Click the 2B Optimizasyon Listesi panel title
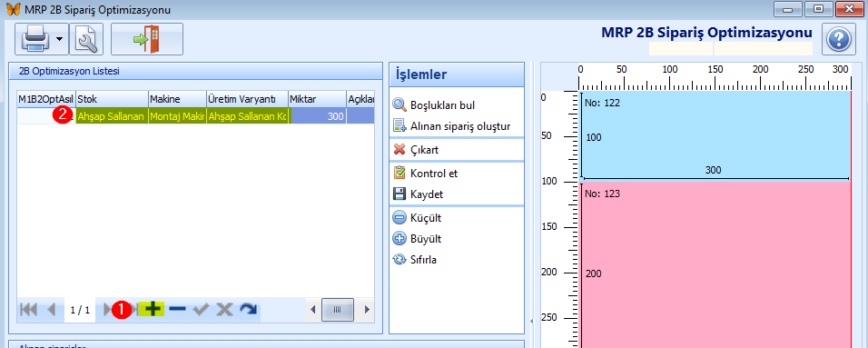Viewport: 868px width, 348px height. pyautogui.click(x=70, y=71)
